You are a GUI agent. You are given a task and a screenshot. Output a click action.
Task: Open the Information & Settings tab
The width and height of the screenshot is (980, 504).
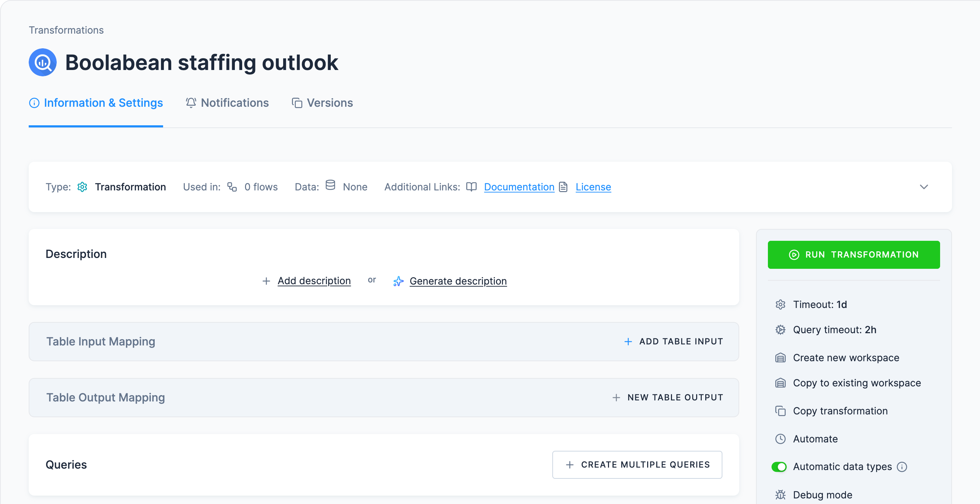(96, 103)
